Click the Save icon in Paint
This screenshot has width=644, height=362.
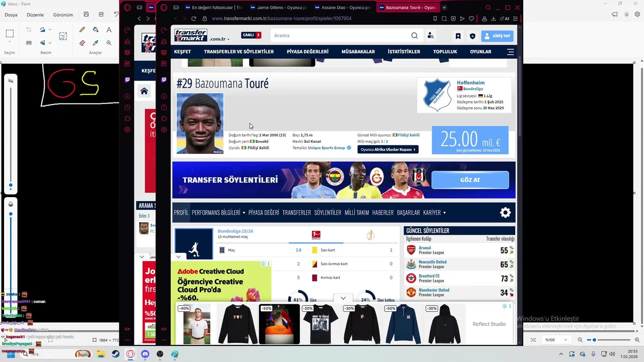(x=86, y=15)
